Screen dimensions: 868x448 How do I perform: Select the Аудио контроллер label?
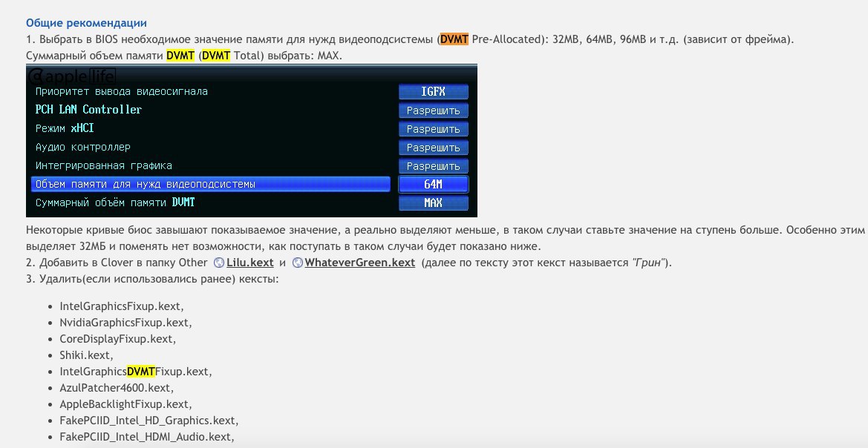tap(83, 147)
